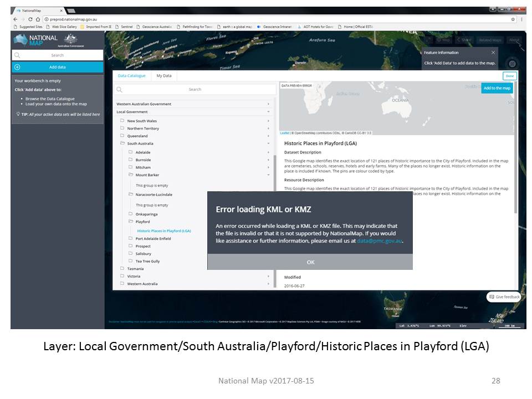The image size is (532, 399).
Task: Expand Queensland arrow
Action: 268,136
